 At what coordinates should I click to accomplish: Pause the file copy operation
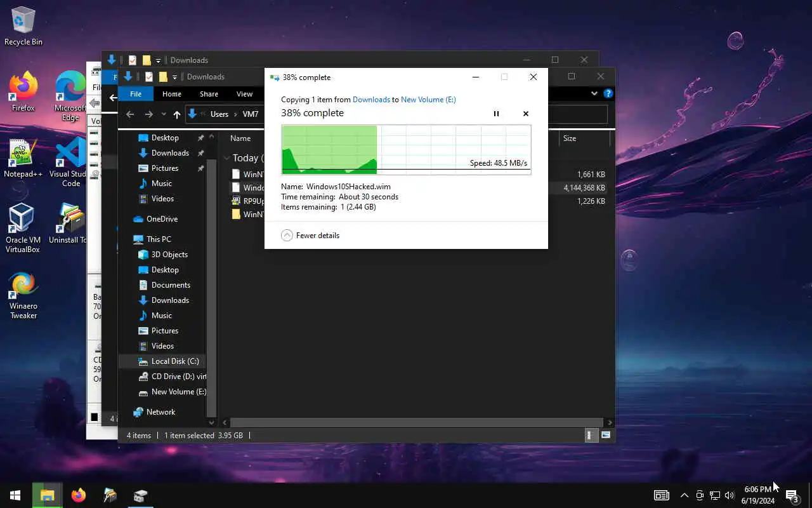pos(496,114)
